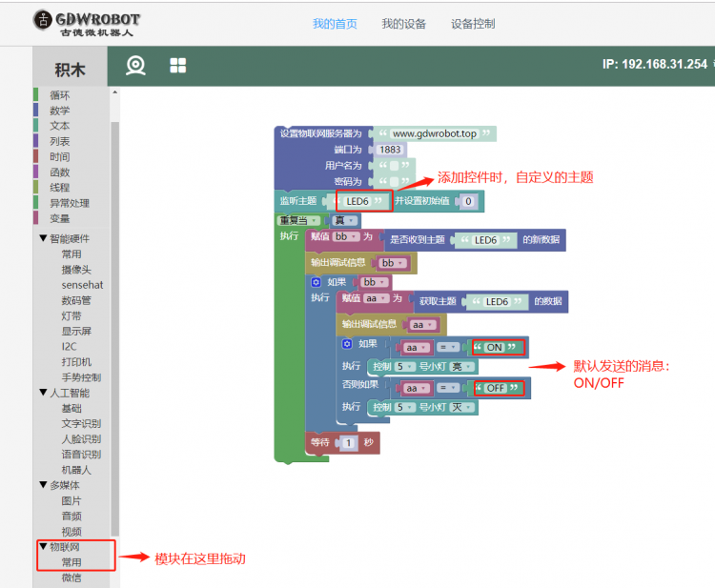Select the 数码管 subcategory

[x=76, y=300]
